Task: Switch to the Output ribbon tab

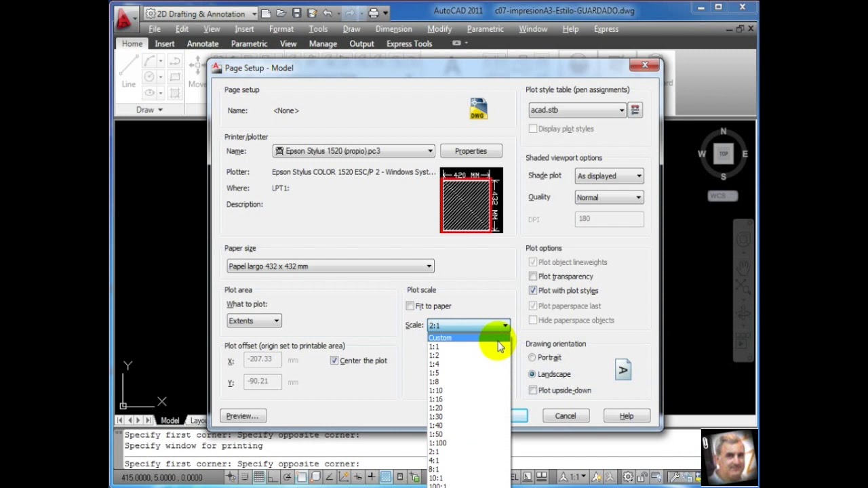Action: [361, 43]
